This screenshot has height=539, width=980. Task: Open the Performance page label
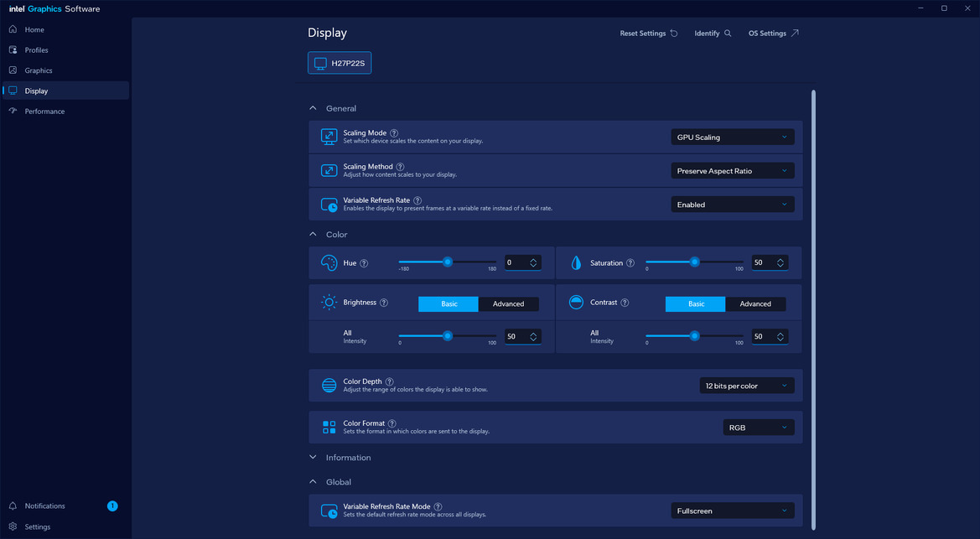coord(44,111)
